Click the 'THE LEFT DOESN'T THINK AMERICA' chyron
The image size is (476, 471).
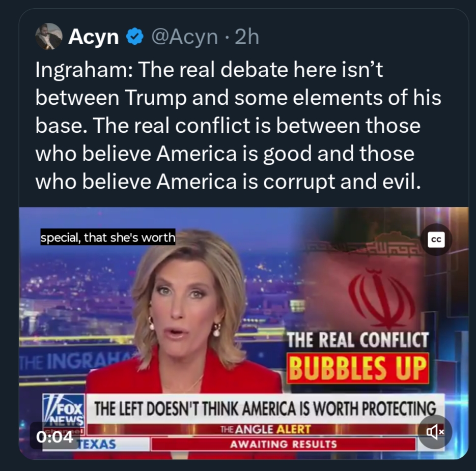[265, 408]
